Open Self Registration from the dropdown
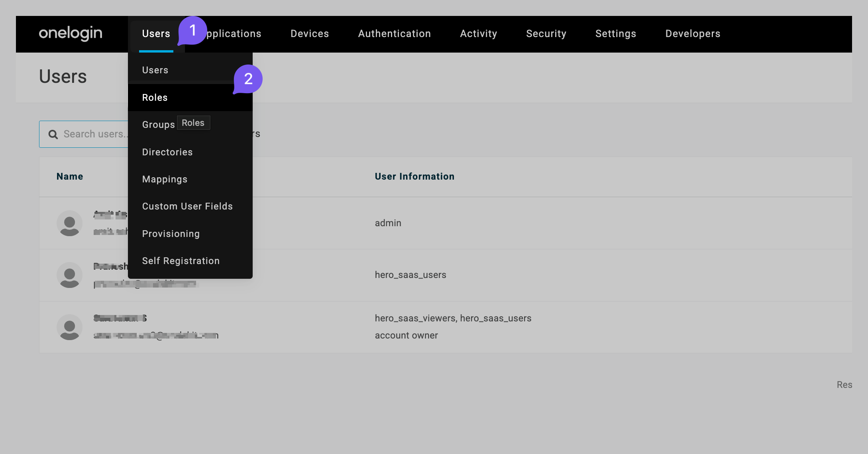The image size is (868, 454). [181, 260]
